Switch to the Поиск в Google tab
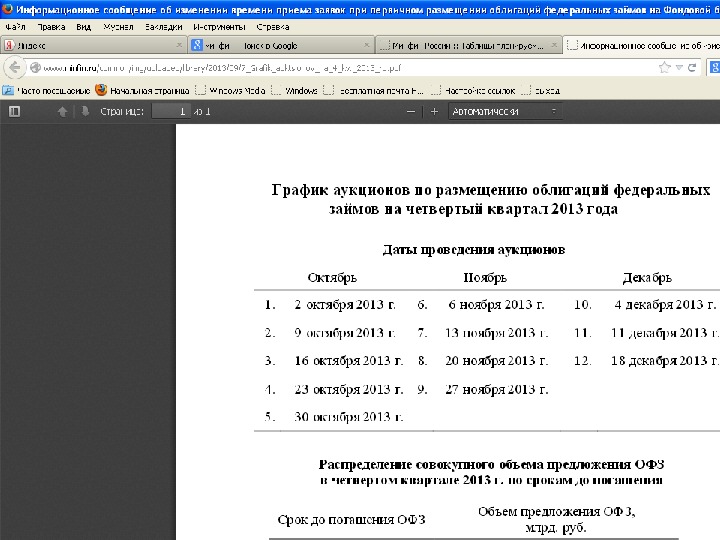Viewport: 720px width, 540px height. (281, 45)
